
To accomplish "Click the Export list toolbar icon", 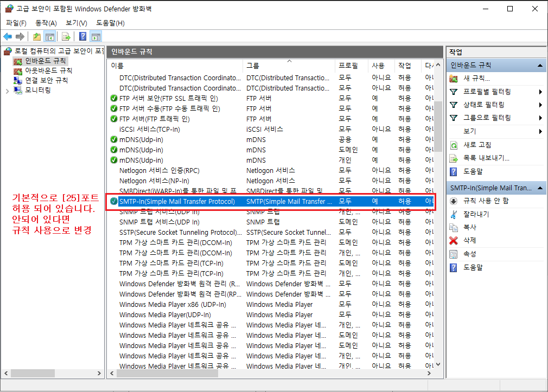I will (x=66, y=36).
